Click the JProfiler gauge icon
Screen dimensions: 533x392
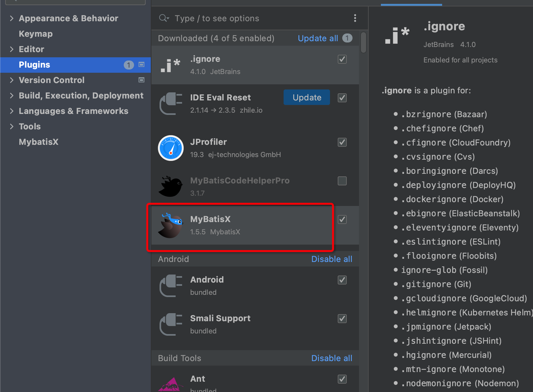click(171, 148)
